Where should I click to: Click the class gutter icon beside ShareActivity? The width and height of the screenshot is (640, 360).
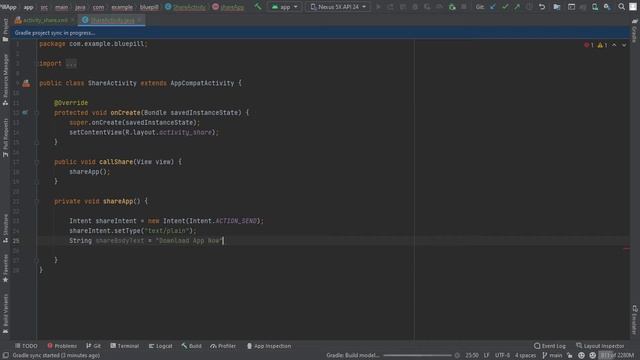pos(26,83)
